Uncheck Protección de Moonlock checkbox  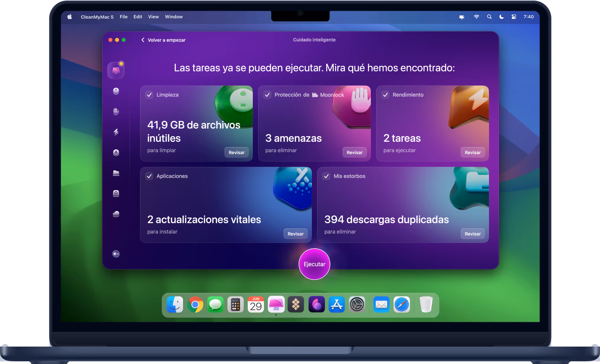click(x=267, y=95)
